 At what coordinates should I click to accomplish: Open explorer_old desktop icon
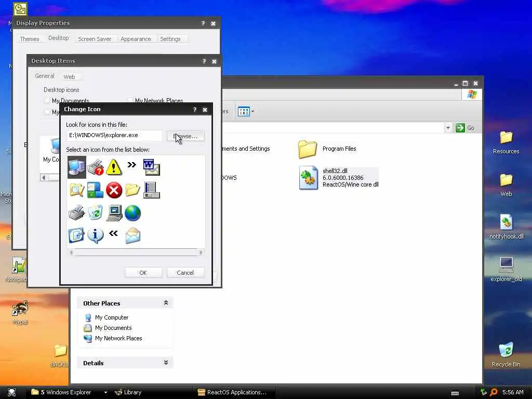[x=506, y=270]
